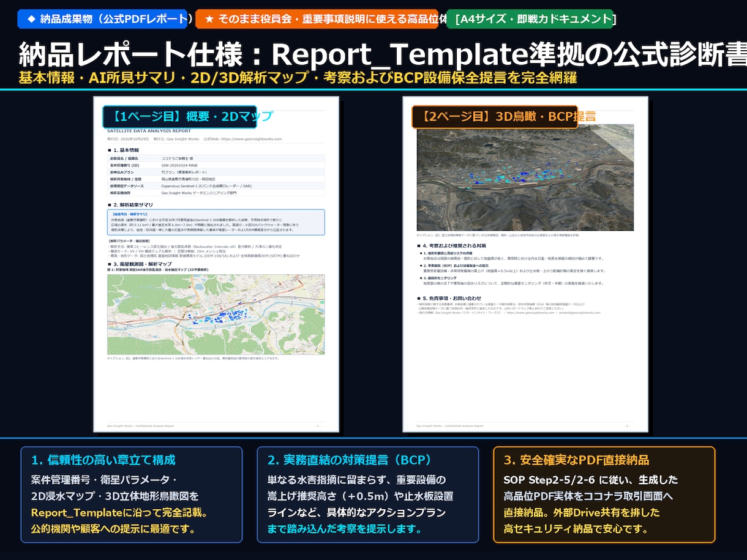Select the Copernicus Sentinel-1 data source row

[216, 185]
